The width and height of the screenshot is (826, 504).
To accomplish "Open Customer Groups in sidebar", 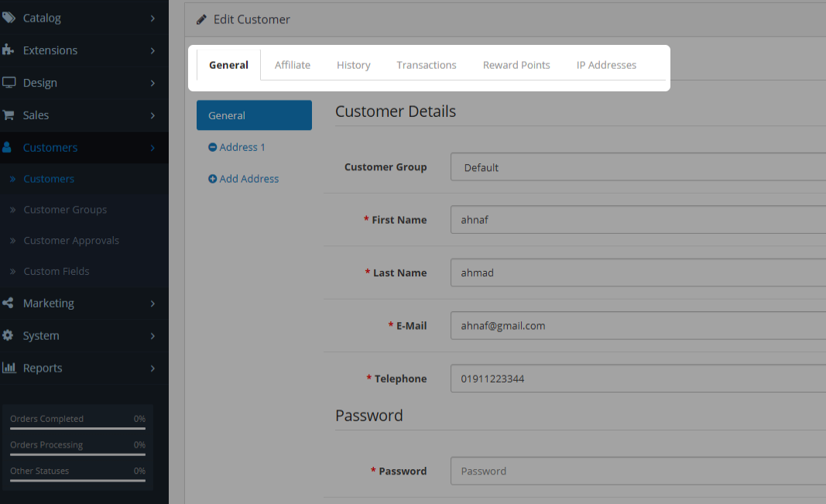I will click(x=65, y=210).
